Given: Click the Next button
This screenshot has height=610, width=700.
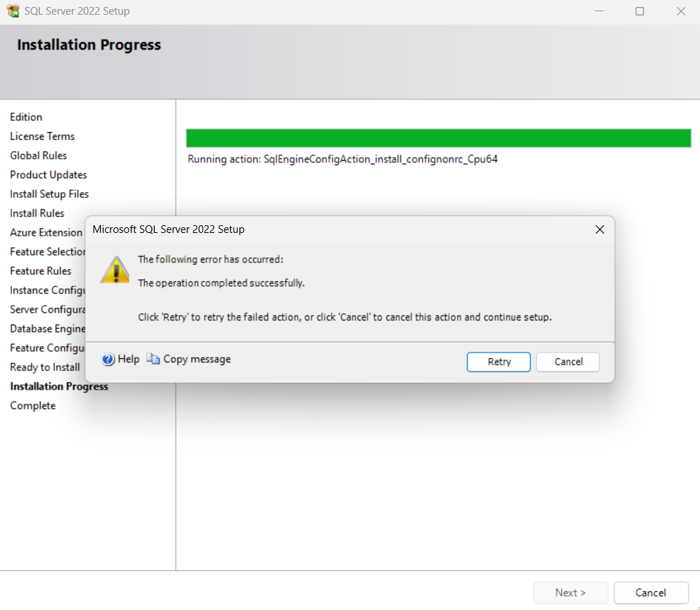Looking at the screenshot, I should pyautogui.click(x=570, y=593).
